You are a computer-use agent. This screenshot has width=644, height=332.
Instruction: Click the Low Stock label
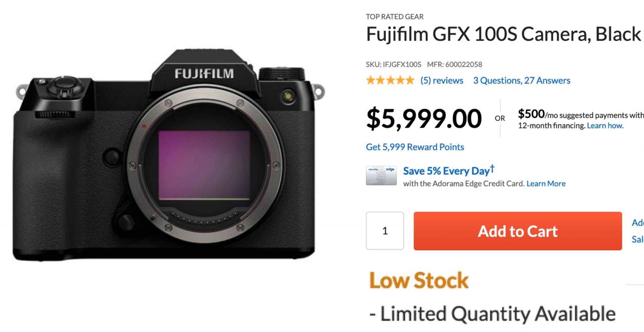click(x=419, y=280)
